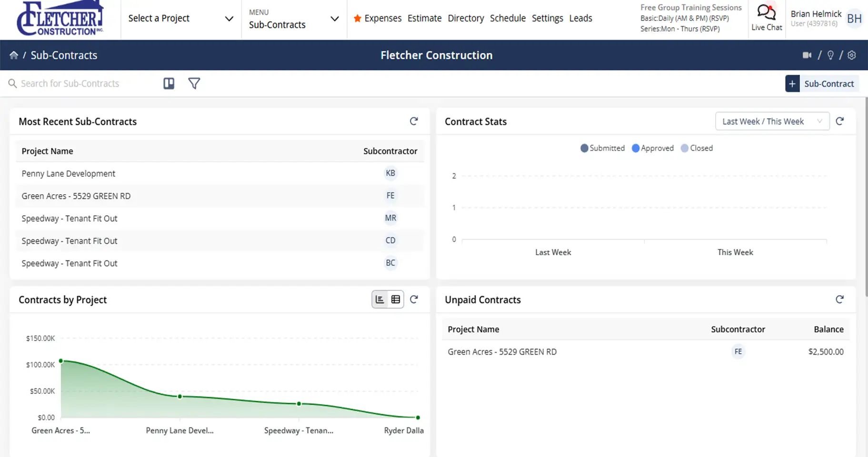Click the CD subcontractor badge
Viewport: 868px width, 457px height.
pos(390,240)
